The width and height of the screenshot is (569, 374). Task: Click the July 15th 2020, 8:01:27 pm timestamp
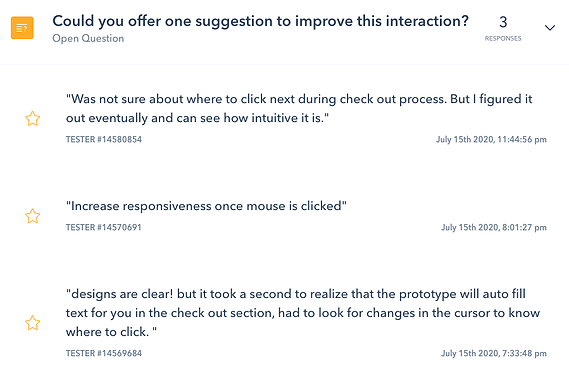click(494, 227)
